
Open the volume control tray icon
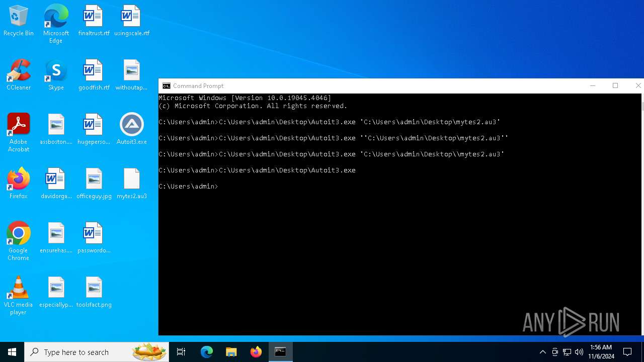click(579, 352)
